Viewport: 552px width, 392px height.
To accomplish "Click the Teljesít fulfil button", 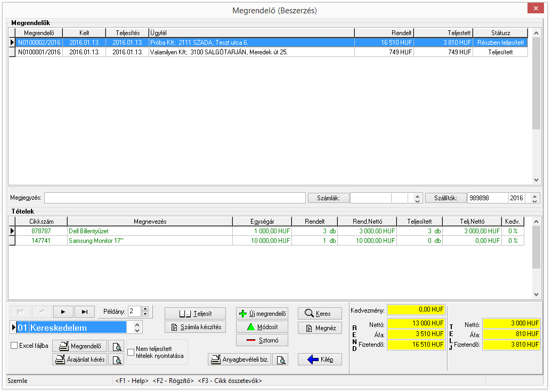I will 196,314.
